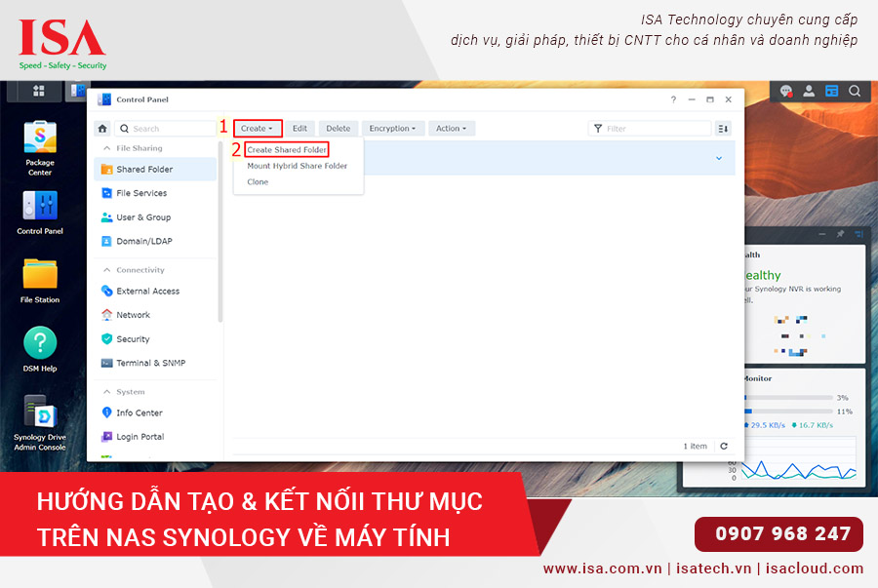Open Security settings

(155, 339)
